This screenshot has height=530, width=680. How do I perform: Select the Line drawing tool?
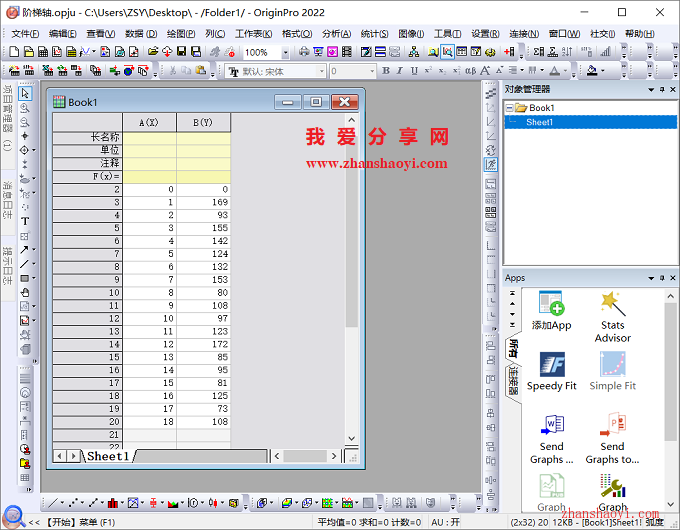25,264
